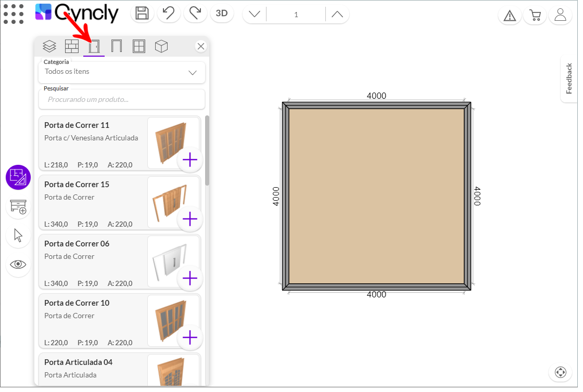Select the Porta de Correr 10 thumbnail

173,321
